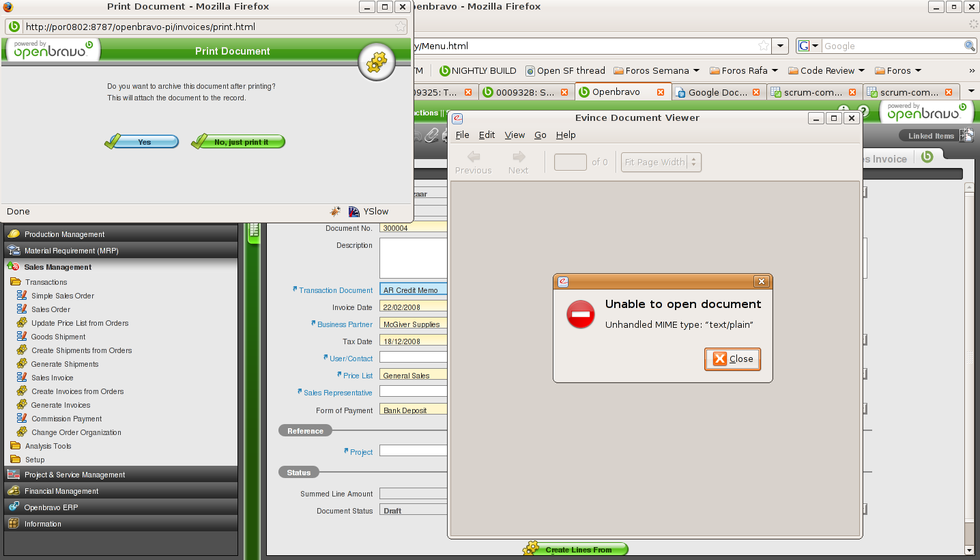Click the Material Requirement (MRP) icon
Viewport: 980px width, 560px height.
[14, 251]
